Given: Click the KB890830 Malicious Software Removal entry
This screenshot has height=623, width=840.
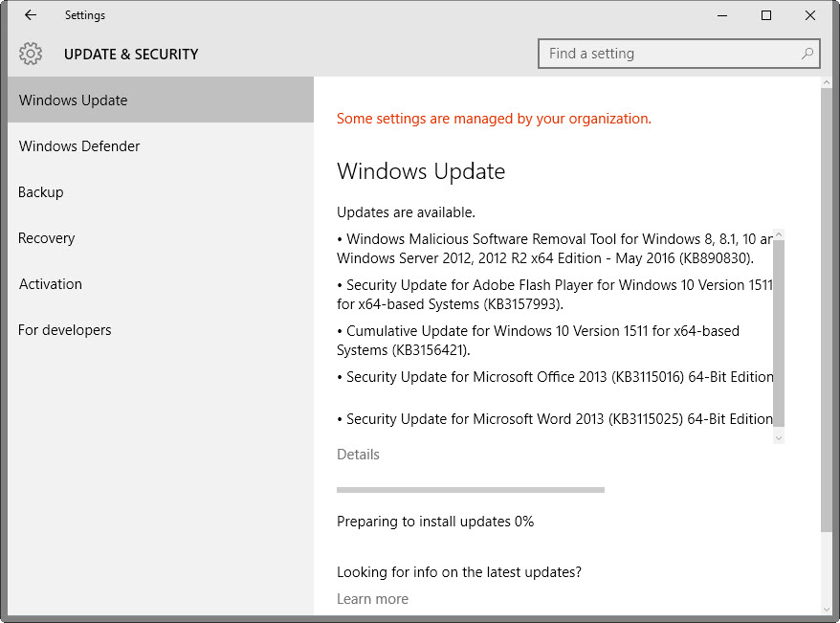Looking at the screenshot, I should click(555, 249).
